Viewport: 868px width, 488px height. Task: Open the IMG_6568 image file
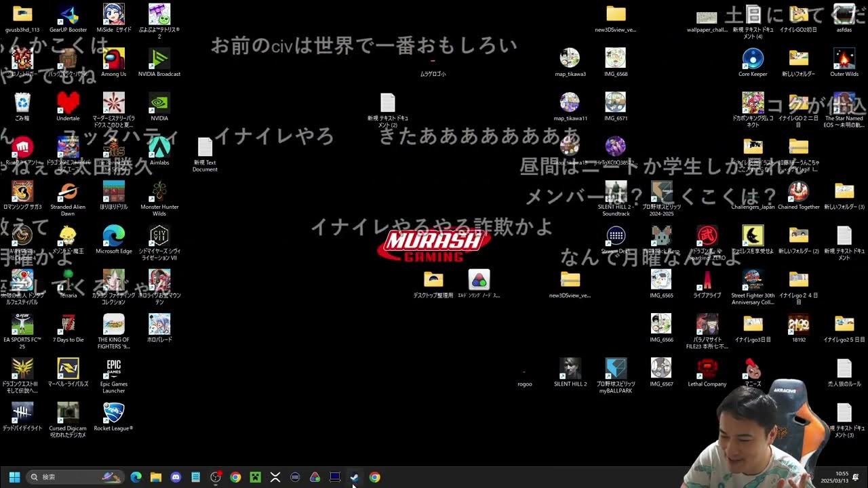coord(616,59)
